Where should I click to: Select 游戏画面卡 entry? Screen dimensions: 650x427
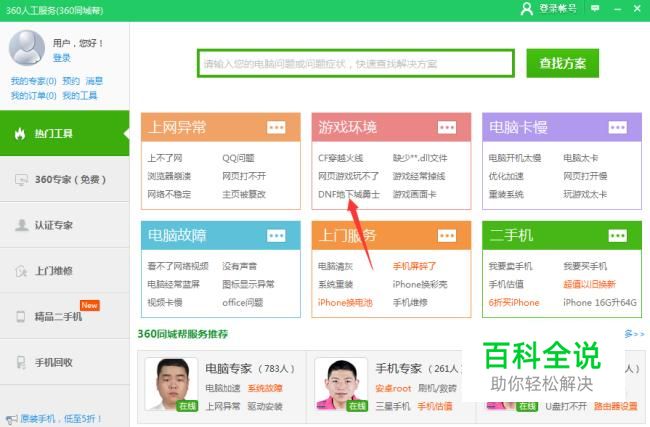[414, 194]
